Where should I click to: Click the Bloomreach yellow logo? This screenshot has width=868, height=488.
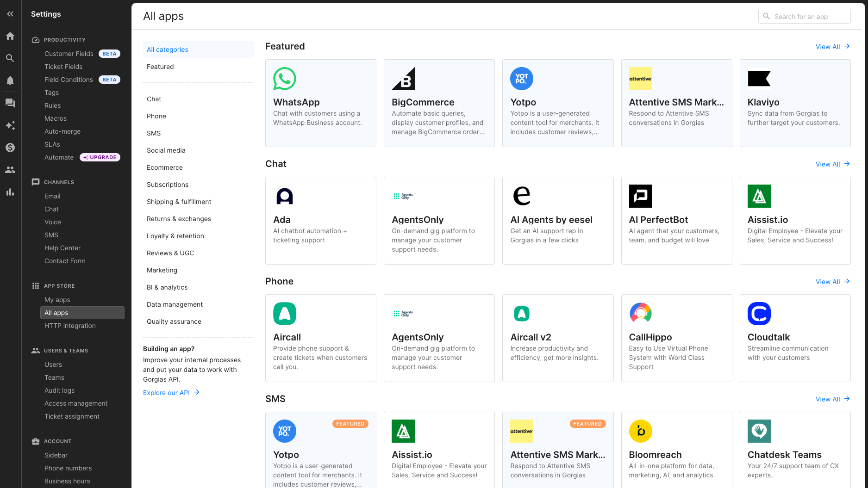click(x=641, y=431)
